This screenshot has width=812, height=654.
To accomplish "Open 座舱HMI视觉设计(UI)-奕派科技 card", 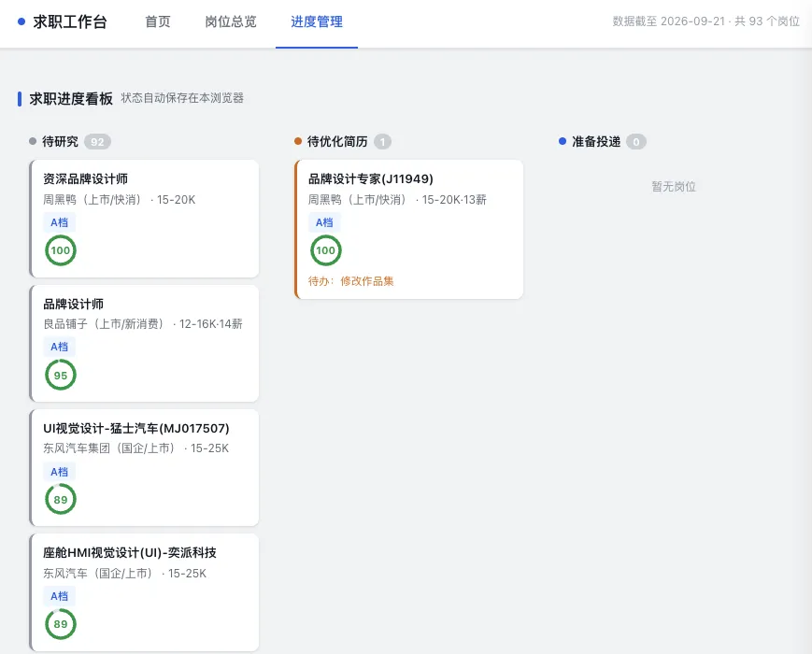I will [144, 592].
